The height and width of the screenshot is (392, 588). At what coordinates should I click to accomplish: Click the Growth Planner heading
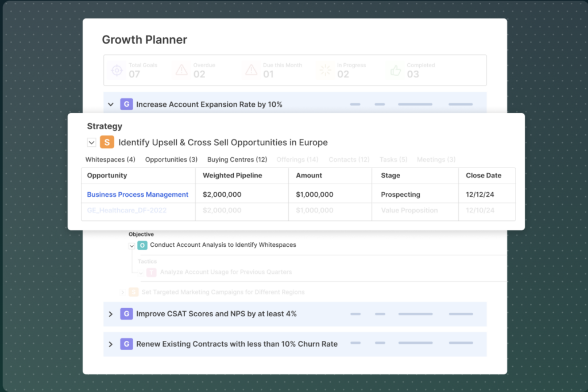pyautogui.click(x=144, y=40)
